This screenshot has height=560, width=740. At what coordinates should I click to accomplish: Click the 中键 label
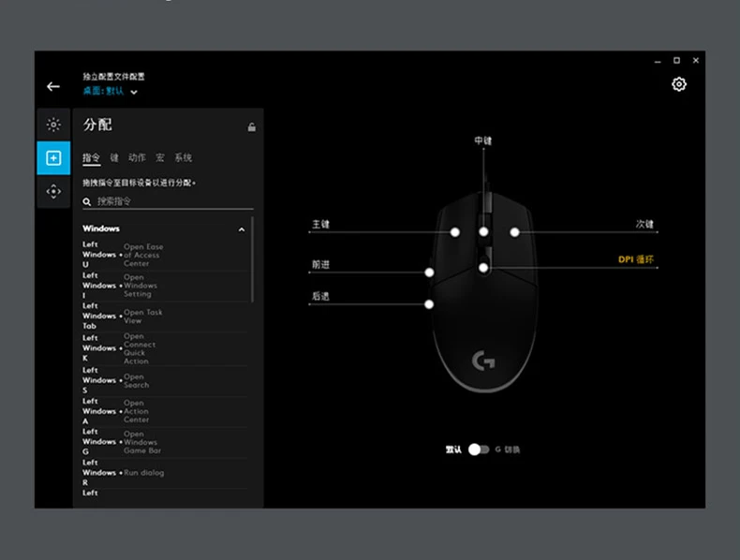[482, 140]
